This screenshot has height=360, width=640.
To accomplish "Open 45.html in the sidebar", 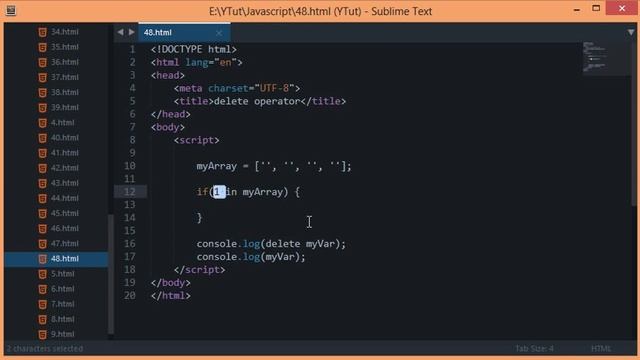I will [64, 213].
